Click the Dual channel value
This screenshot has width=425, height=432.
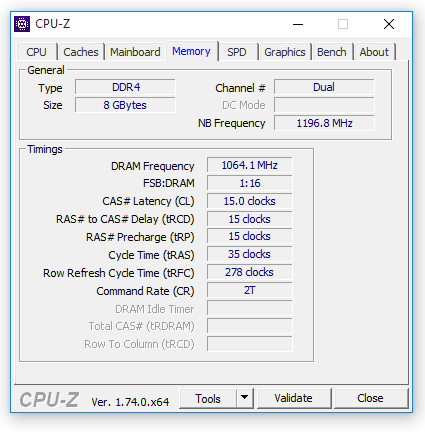pyautogui.click(x=324, y=87)
